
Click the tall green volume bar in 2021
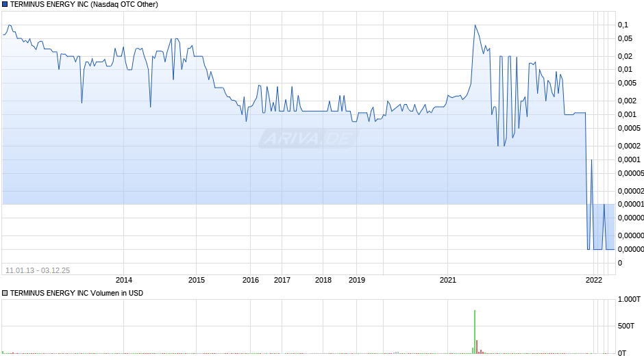475,332
